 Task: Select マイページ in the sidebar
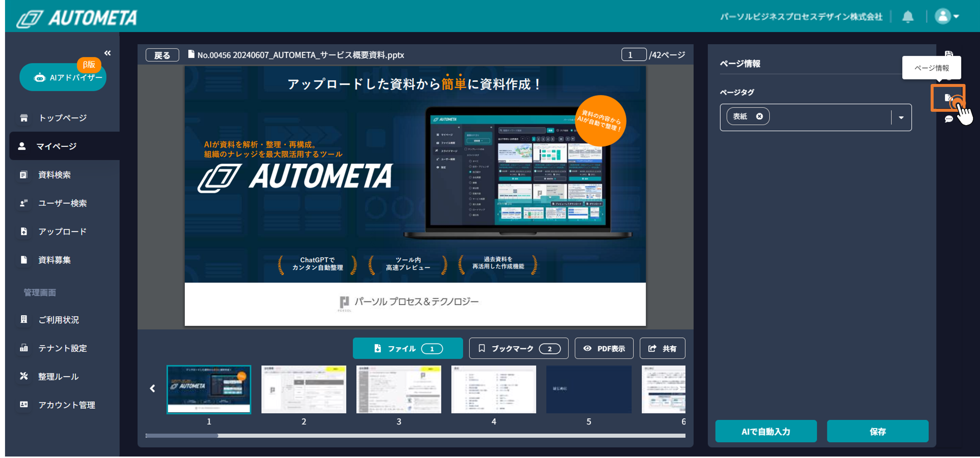[x=65, y=146]
